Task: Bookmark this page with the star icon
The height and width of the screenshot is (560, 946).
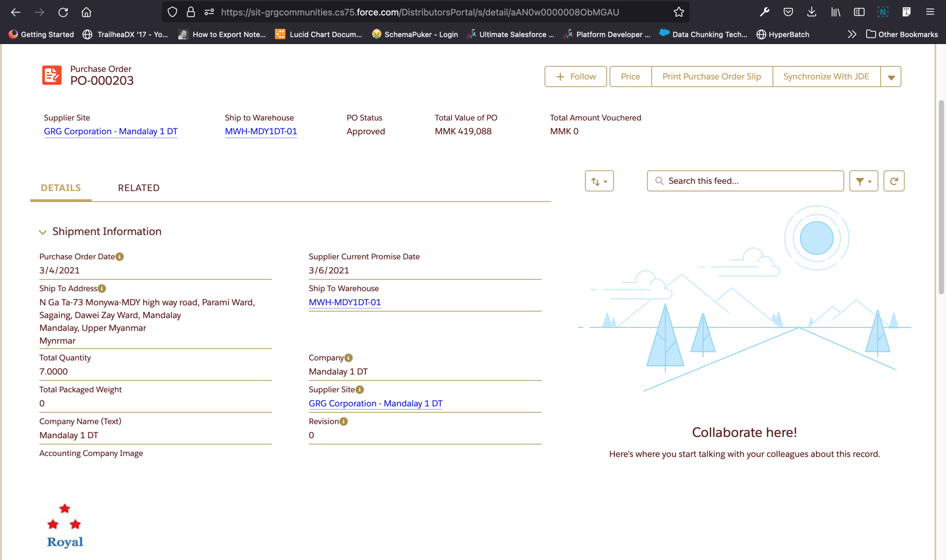Action: [x=679, y=12]
